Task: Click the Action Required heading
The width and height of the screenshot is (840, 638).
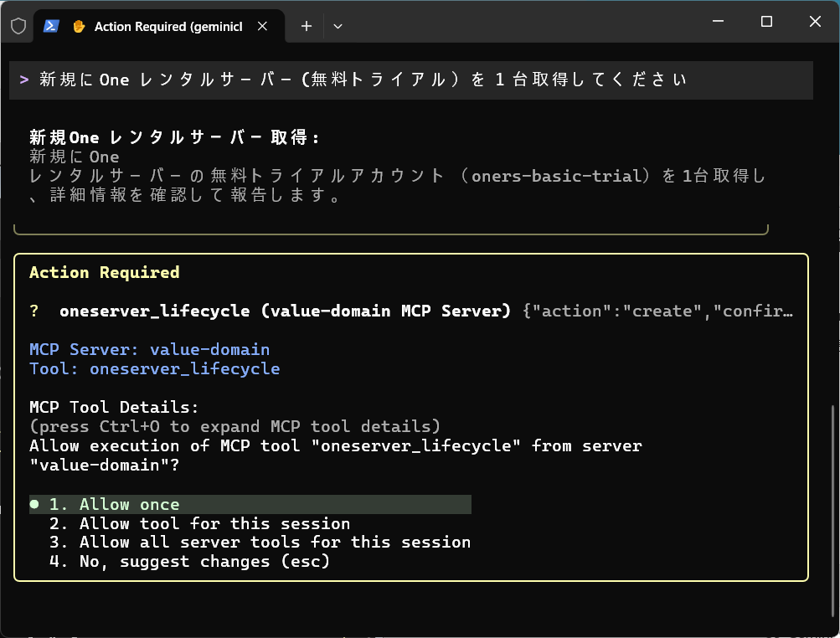Action: (x=105, y=272)
